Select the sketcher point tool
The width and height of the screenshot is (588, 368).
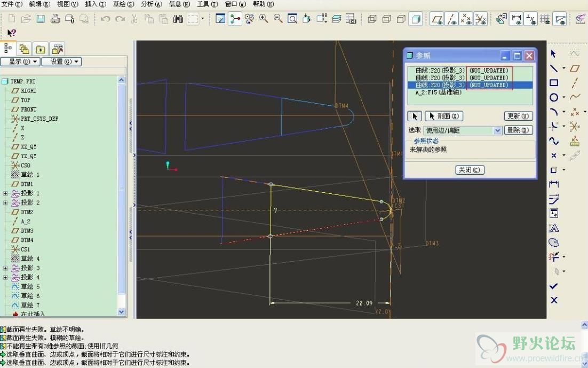coord(554,155)
